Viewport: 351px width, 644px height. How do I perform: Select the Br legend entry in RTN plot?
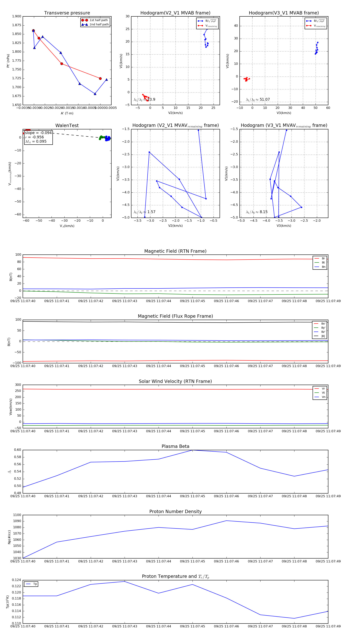pos(320,258)
